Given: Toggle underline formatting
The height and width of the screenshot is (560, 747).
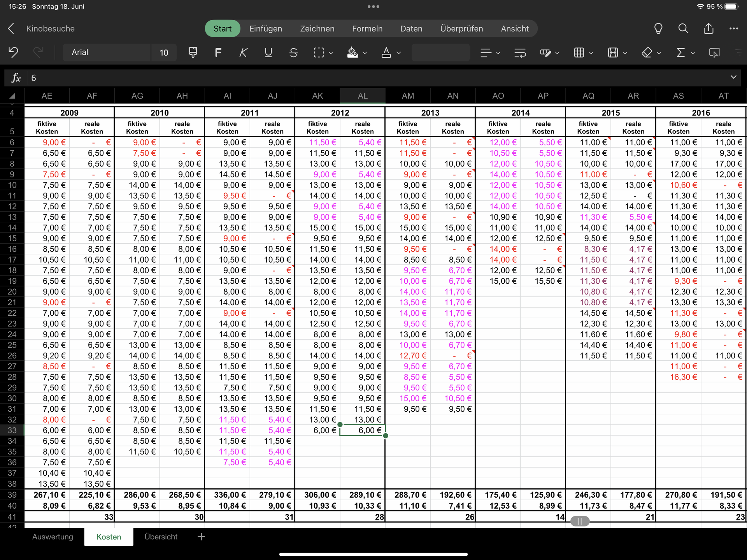Looking at the screenshot, I should pyautogui.click(x=268, y=53).
